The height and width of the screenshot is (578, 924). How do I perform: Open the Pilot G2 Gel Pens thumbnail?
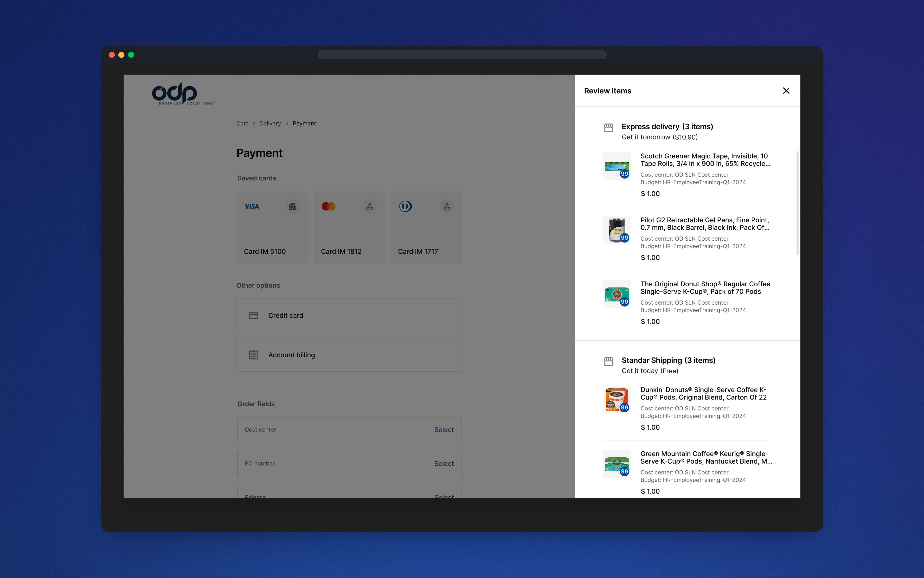pyautogui.click(x=617, y=230)
